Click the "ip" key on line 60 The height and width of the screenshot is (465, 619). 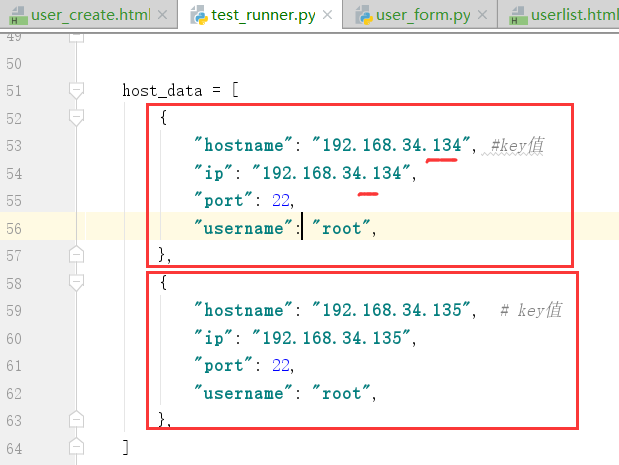[x=214, y=338]
